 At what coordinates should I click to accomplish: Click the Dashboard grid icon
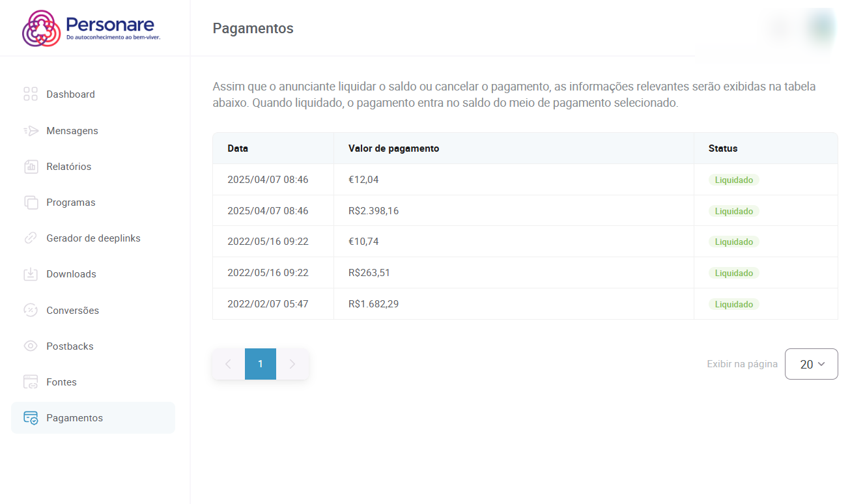click(31, 94)
